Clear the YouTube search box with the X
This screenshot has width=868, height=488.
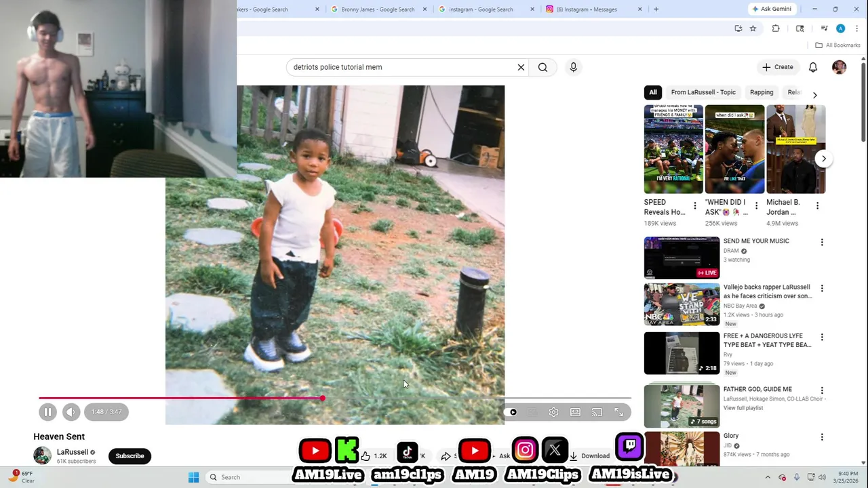[521, 67]
